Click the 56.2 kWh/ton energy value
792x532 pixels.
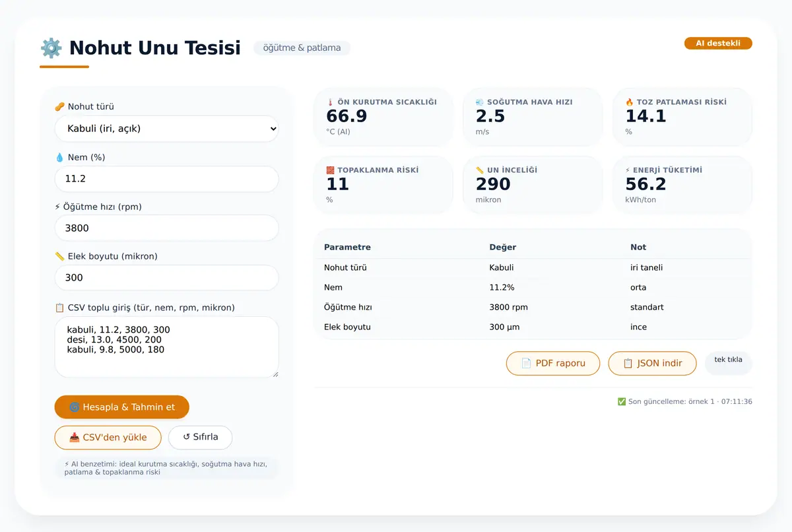tap(645, 185)
